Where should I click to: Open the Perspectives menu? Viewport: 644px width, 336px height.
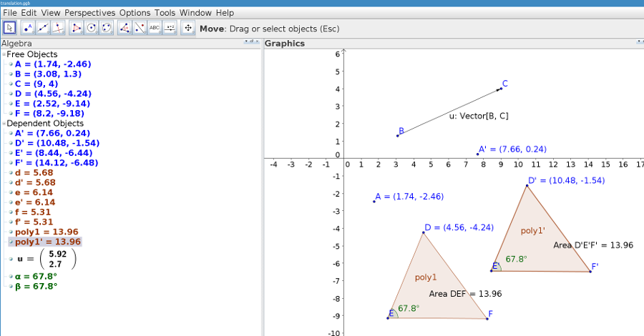89,13
